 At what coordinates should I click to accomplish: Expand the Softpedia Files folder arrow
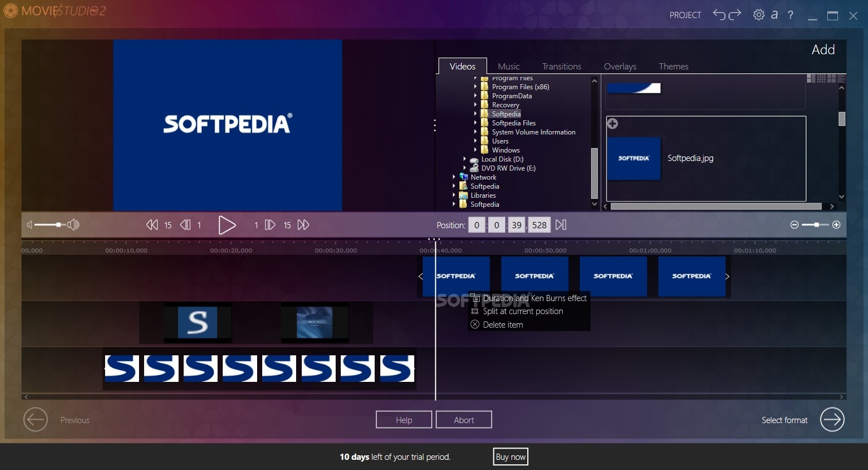pos(475,123)
